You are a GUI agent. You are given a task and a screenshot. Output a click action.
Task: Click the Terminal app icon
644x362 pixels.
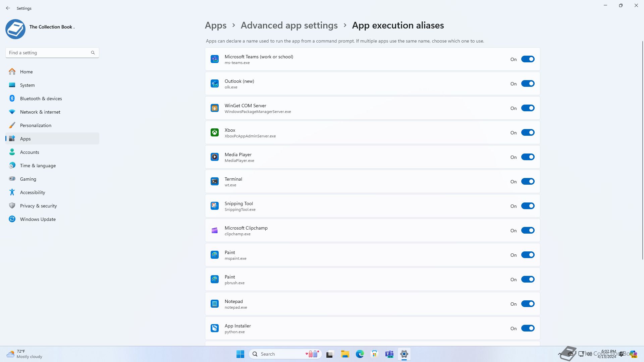(215, 181)
